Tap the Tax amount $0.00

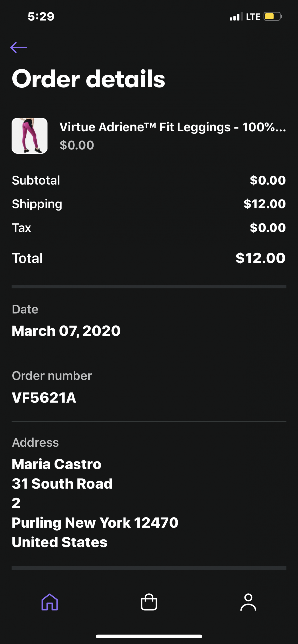pos(268,228)
